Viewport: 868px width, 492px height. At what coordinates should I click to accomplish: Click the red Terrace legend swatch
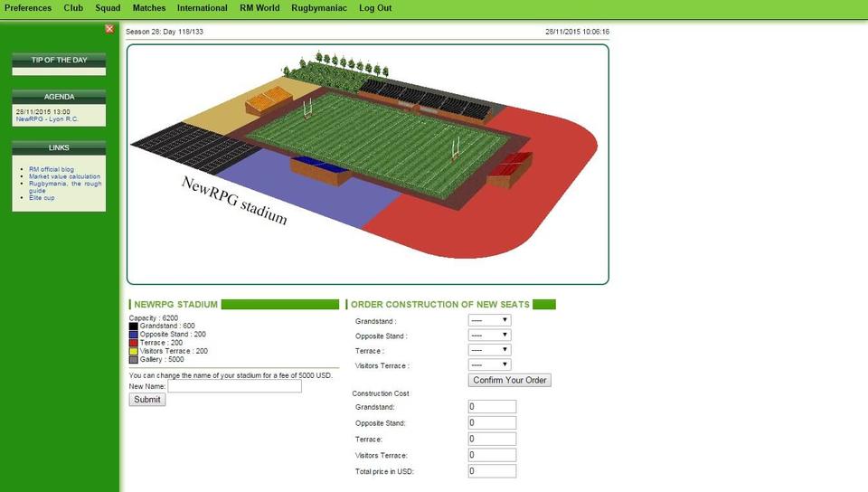coord(134,343)
